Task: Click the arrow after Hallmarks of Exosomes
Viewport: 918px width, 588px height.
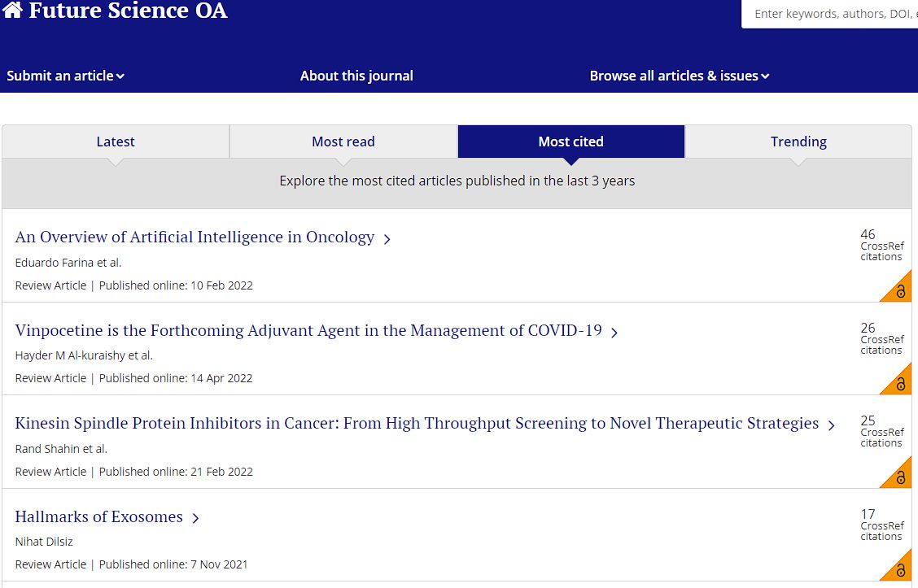Action: pyautogui.click(x=195, y=518)
